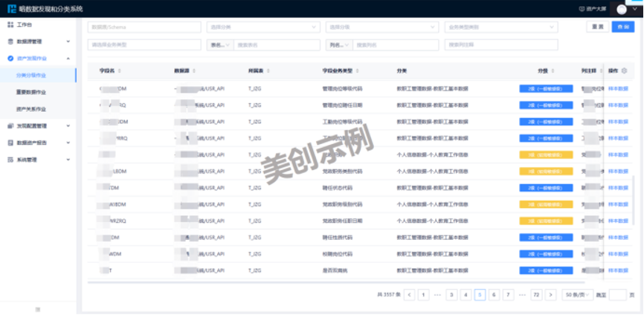Open the 业务类型类别 dropdown

click(501, 27)
